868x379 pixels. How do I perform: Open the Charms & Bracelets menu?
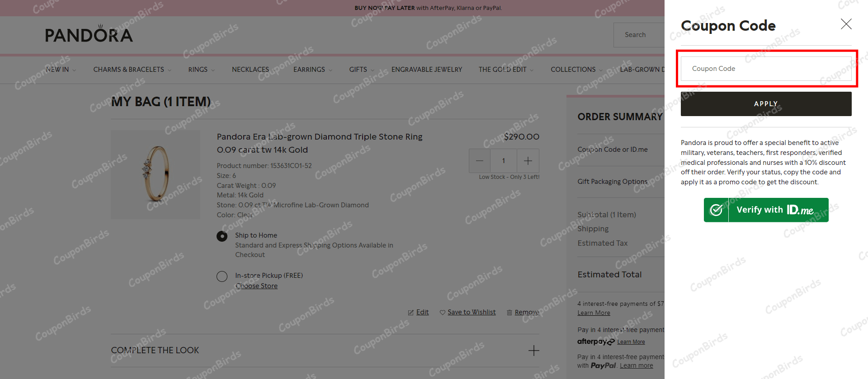(129, 70)
